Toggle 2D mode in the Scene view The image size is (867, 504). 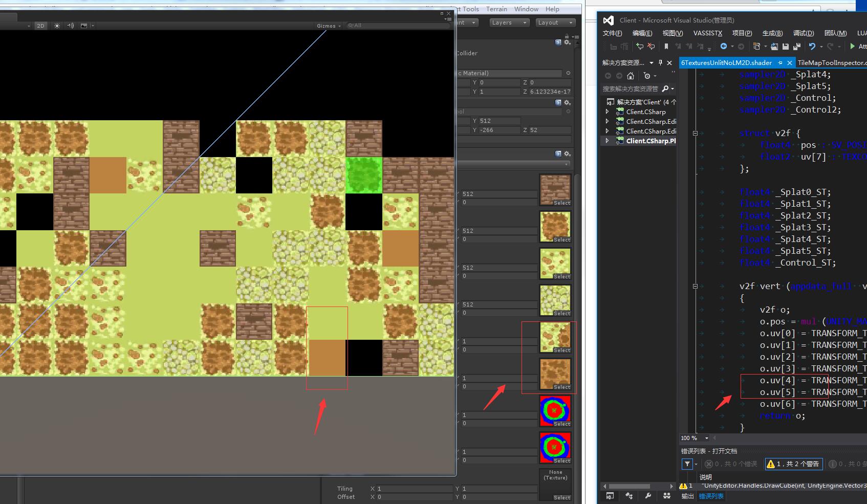coord(40,26)
